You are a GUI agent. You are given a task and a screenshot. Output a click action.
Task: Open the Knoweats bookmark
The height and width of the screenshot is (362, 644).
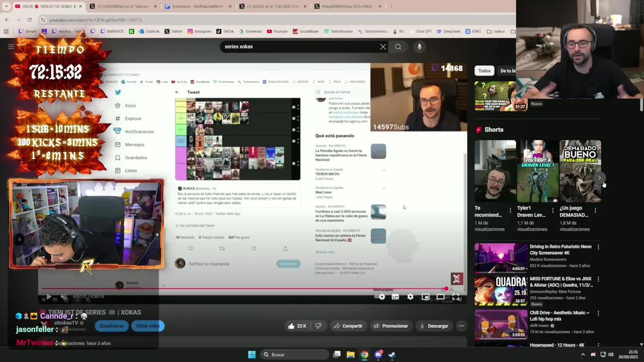click(x=251, y=31)
